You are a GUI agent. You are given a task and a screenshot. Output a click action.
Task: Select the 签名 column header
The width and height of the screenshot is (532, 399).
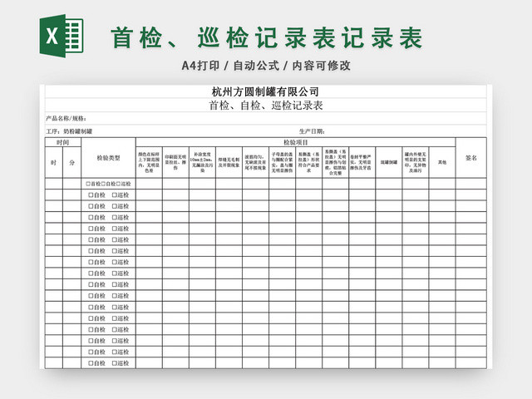tap(471, 158)
